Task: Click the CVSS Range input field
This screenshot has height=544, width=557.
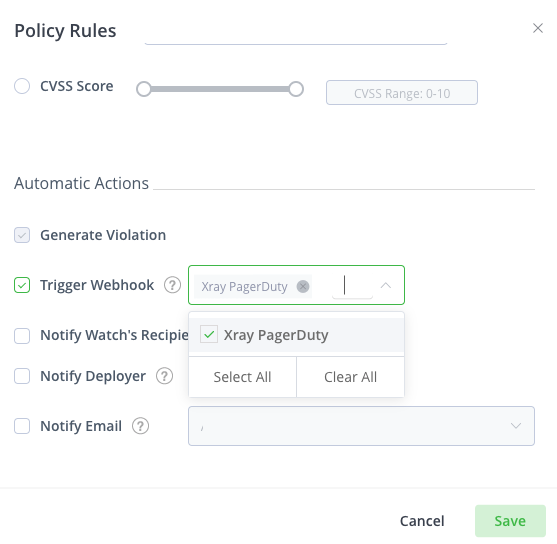Action: (x=402, y=93)
